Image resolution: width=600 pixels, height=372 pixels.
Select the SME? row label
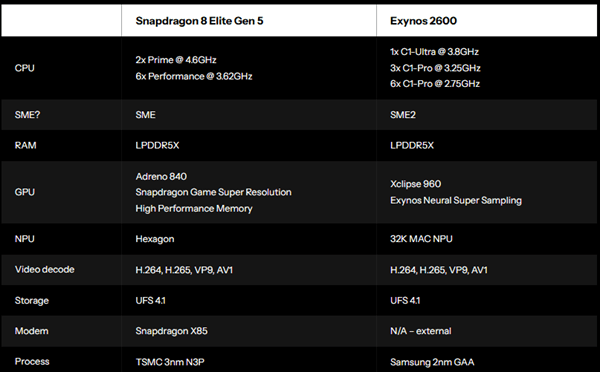[x=27, y=115]
